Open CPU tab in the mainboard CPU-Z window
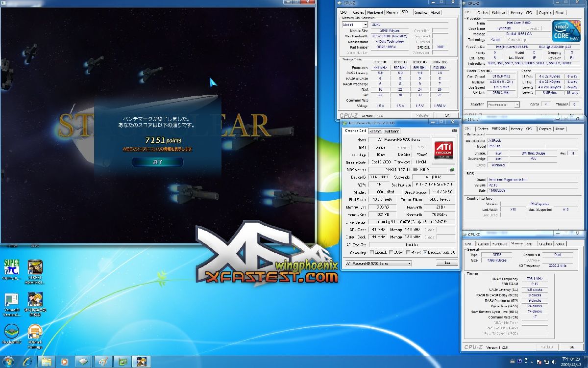The image size is (588, 368). (x=468, y=129)
